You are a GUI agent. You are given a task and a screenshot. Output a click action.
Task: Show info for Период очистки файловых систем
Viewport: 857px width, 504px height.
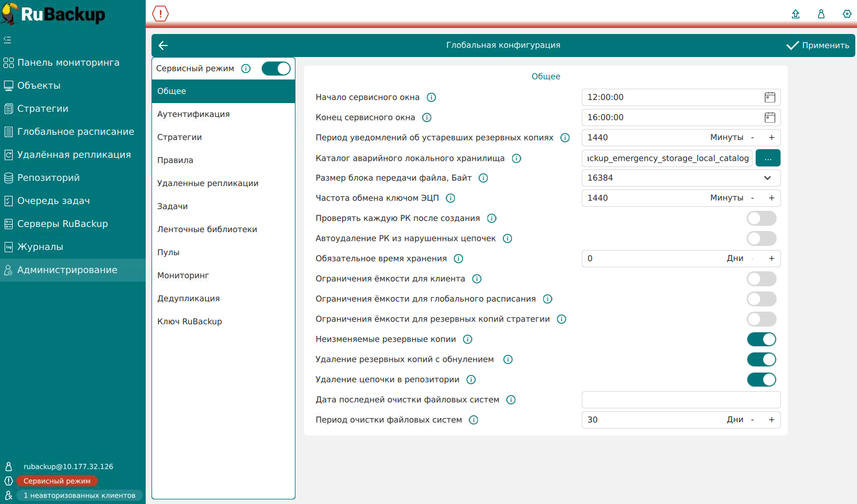[x=473, y=420]
